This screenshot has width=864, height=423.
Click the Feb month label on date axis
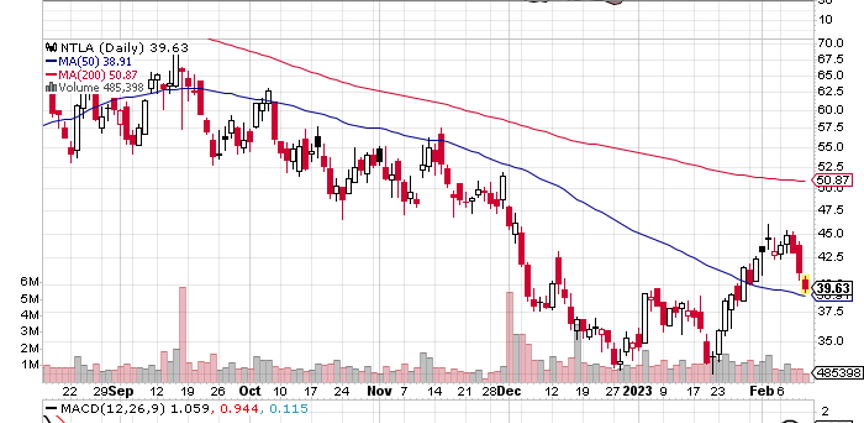pyautogui.click(x=764, y=391)
